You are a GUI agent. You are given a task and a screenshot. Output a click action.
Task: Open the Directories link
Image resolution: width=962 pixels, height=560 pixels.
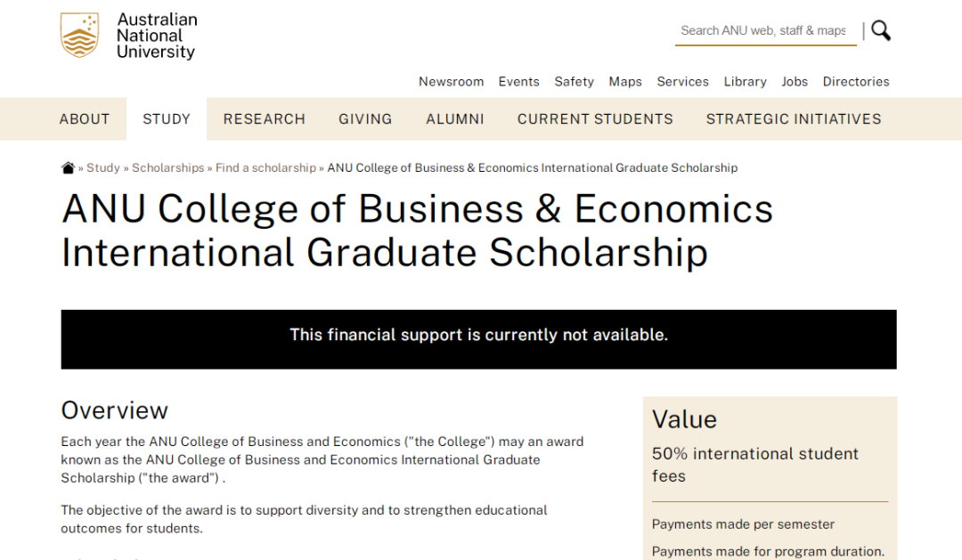pos(856,82)
